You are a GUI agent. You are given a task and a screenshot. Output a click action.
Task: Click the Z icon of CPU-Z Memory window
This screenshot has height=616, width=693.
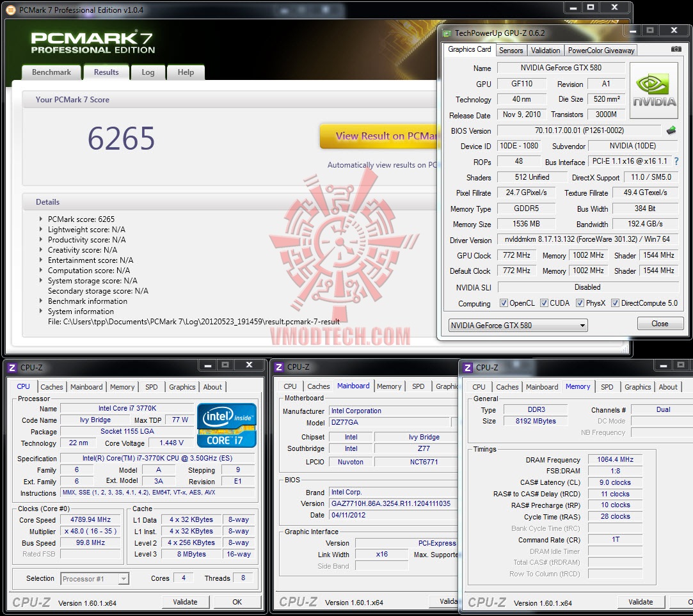pos(468,368)
